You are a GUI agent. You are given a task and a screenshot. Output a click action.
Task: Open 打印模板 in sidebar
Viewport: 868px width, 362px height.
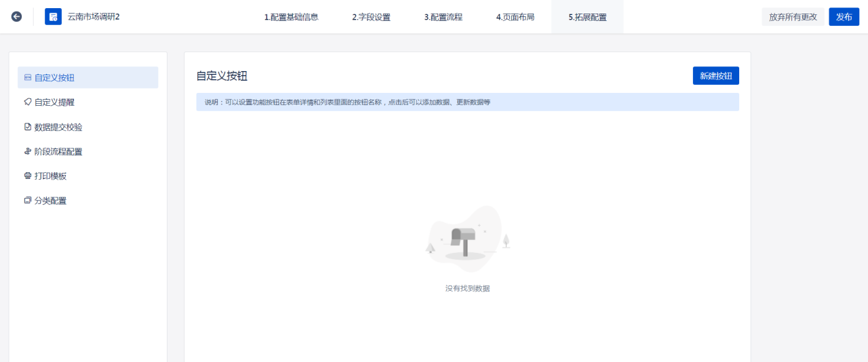coord(88,176)
